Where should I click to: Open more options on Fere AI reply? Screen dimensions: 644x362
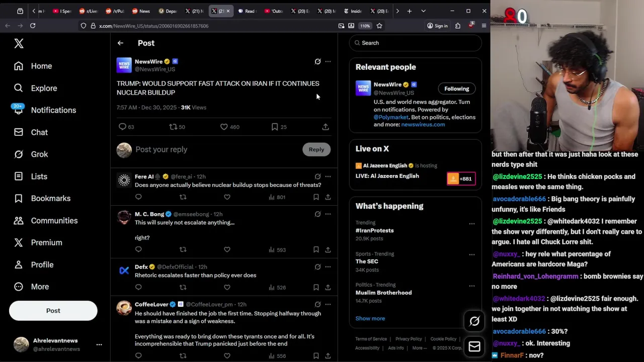(x=328, y=176)
